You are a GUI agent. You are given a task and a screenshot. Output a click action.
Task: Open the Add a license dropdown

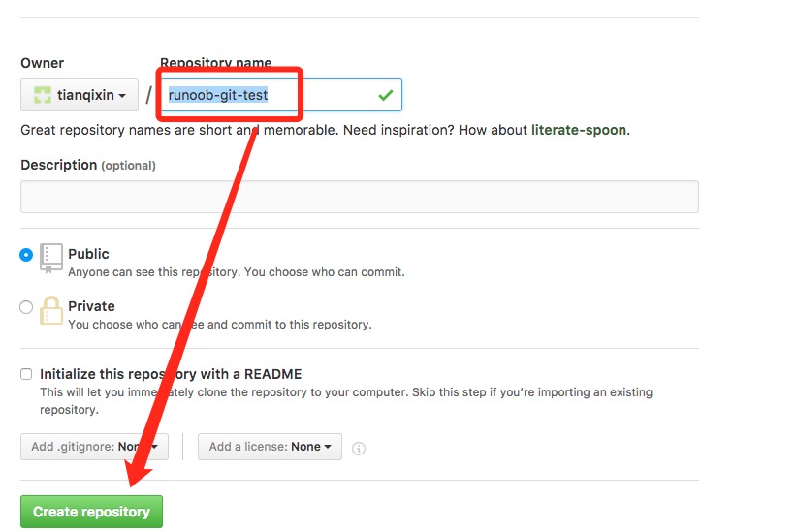point(270,447)
